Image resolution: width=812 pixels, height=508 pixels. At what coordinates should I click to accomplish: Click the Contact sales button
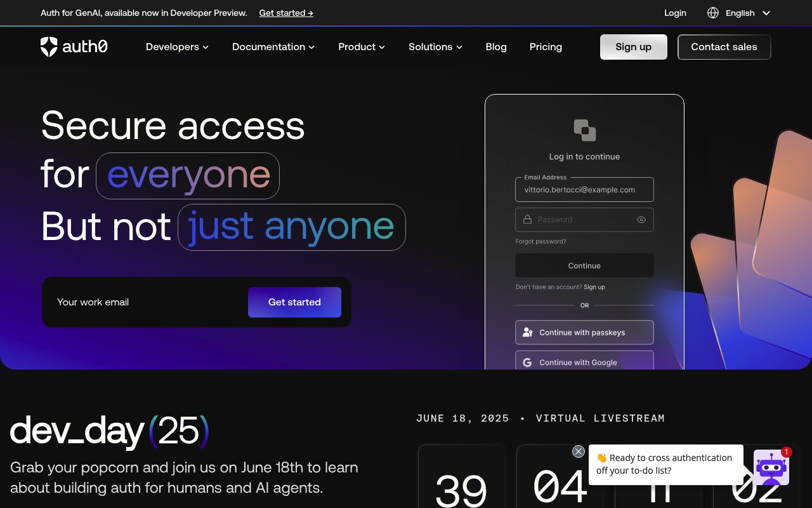tap(724, 47)
